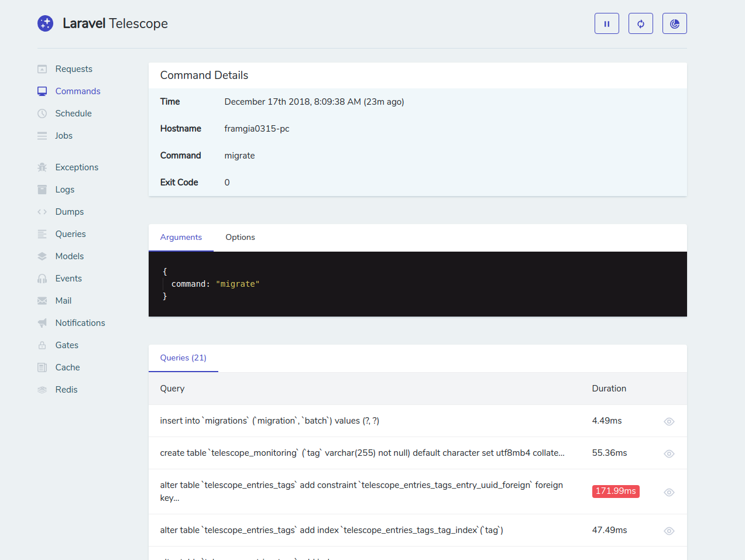Viewport: 745px width, 560px height.
Task: Switch to the Arguments tab
Action: (181, 238)
